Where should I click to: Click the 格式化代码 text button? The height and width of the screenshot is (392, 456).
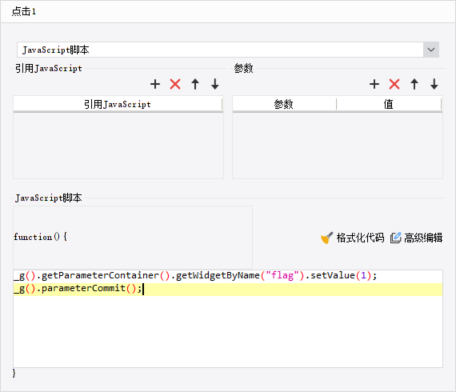pyautogui.click(x=360, y=238)
